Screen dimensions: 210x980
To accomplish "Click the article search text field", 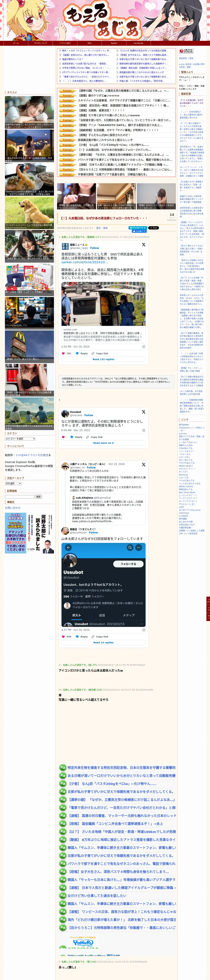I will coord(19,497).
